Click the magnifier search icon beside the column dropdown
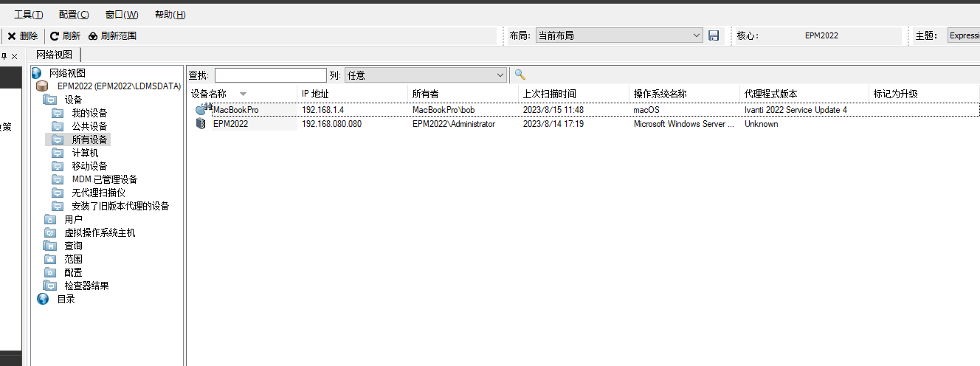Screen dimensions: 980x366 [520, 75]
